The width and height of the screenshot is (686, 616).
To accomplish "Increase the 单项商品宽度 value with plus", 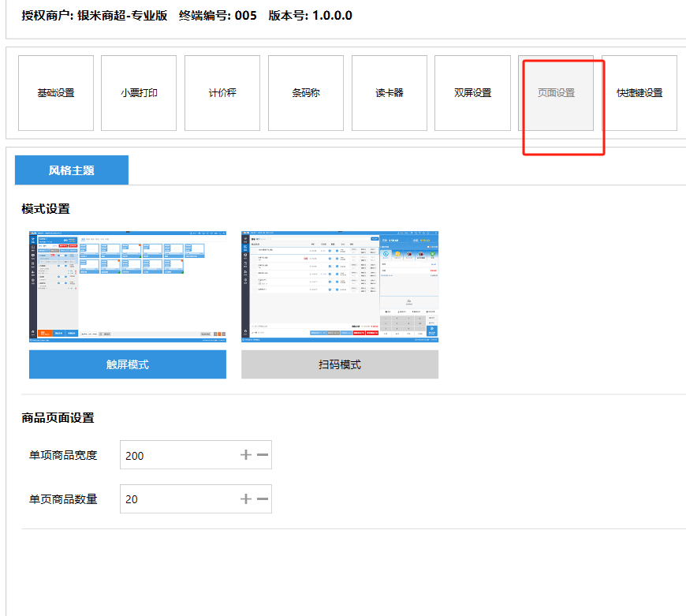I will 245,455.
